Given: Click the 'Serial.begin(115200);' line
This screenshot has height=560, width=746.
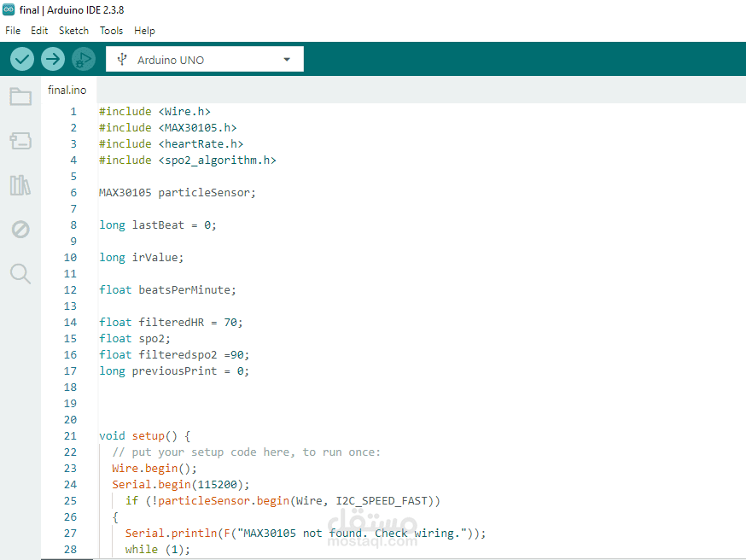Looking at the screenshot, I should [x=181, y=484].
